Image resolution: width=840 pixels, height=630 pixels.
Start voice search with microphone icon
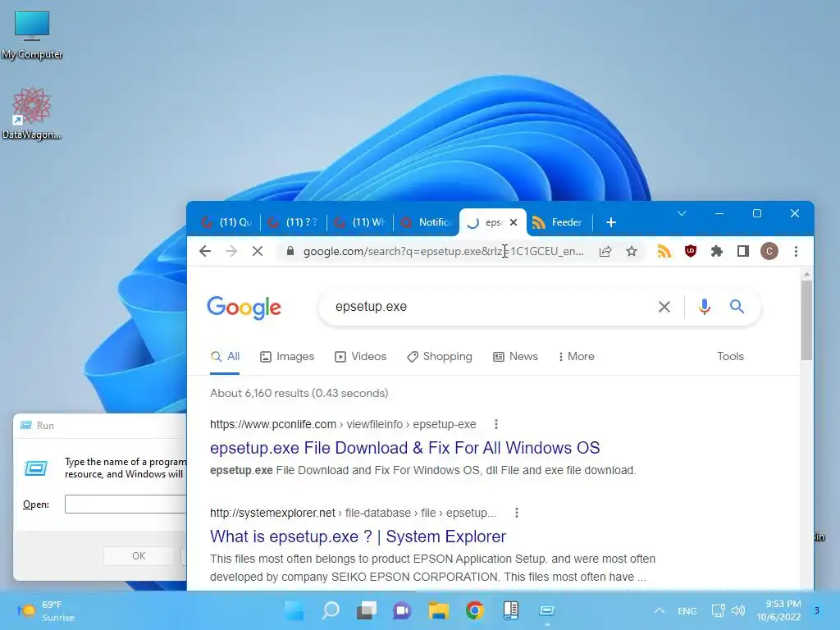705,307
